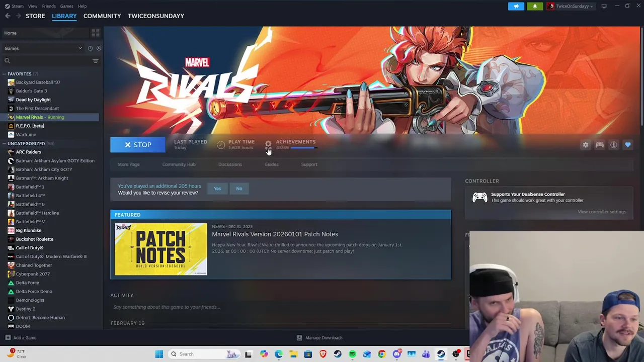The width and height of the screenshot is (644, 362).
Task: Open View controller settings link
Action: [602, 212]
